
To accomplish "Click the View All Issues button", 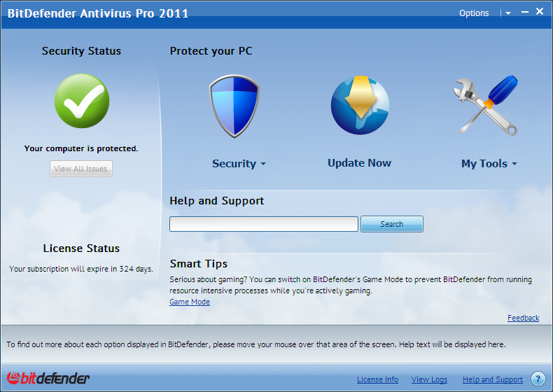I will [81, 169].
